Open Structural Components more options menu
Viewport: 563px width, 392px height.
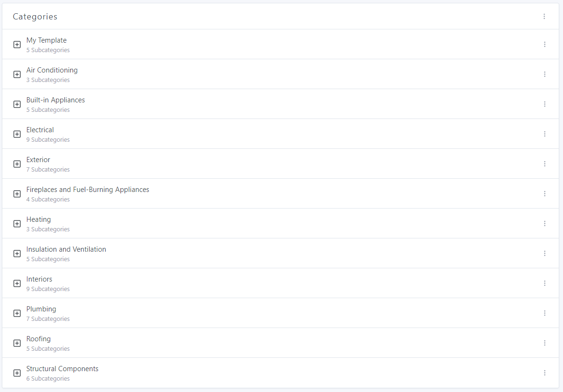point(545,373)
